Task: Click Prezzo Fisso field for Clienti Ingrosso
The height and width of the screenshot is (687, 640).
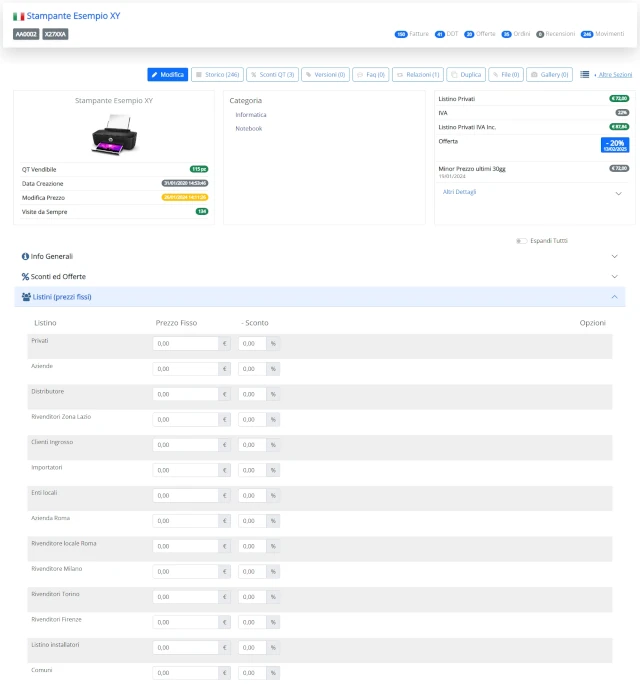Action: [185, 445]
